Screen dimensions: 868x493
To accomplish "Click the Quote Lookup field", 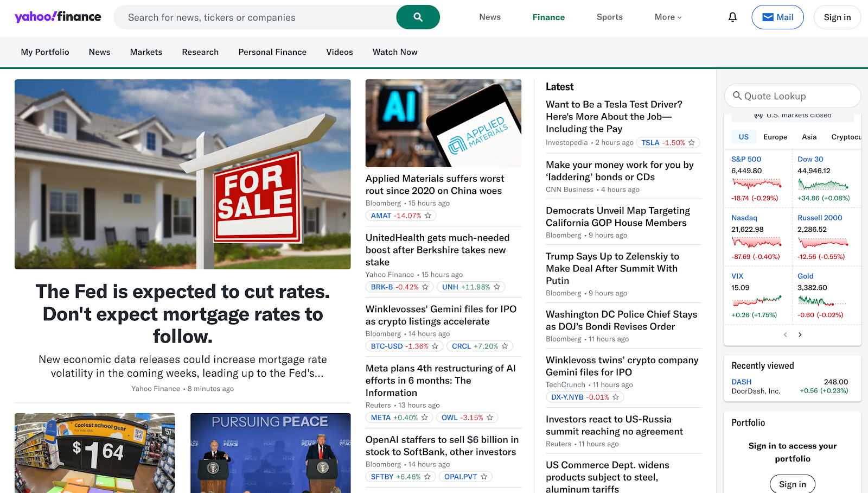I will pos(793,96).
